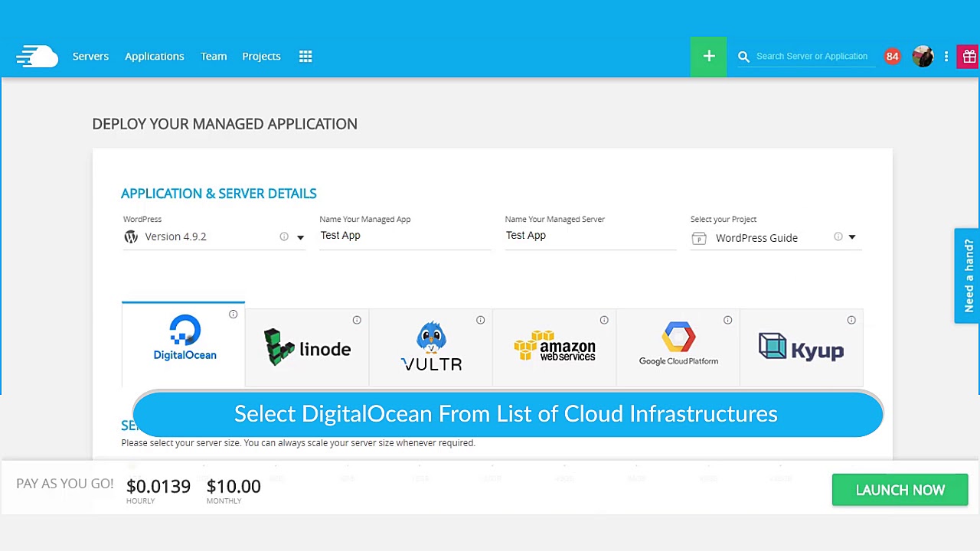Click the Amazon Web Services info icon
The width and height of the screenshot is (980, 551).
pos(604,320)
